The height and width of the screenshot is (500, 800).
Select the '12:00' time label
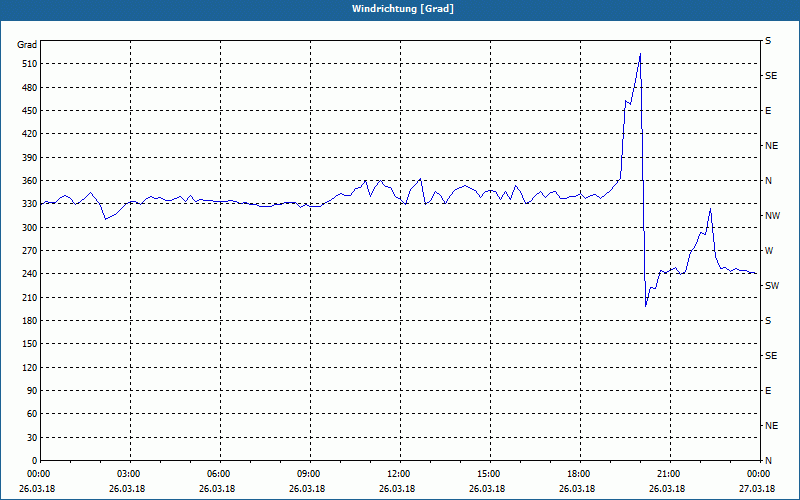[399, 474]
